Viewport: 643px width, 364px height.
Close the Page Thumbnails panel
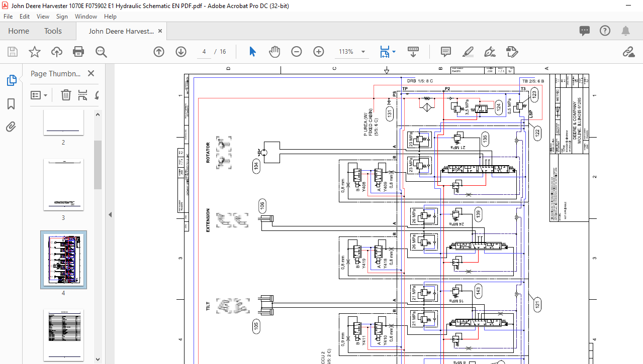91,73
